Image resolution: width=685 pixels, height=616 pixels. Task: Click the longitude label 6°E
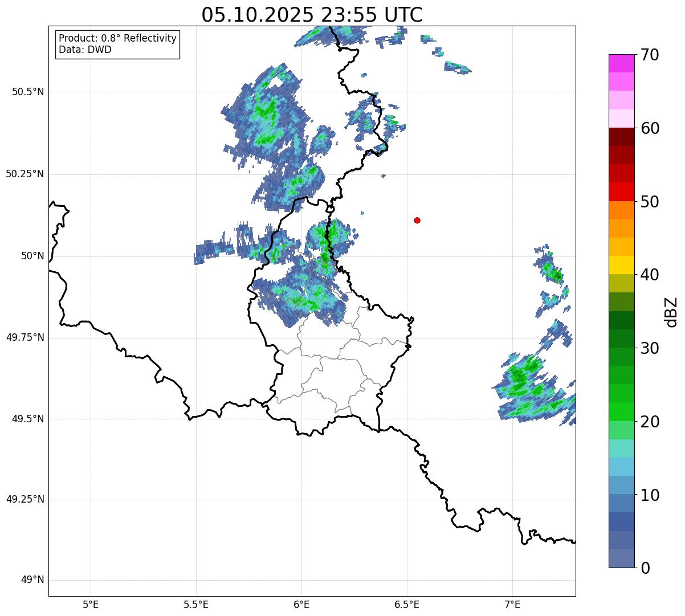coord(301,605)
